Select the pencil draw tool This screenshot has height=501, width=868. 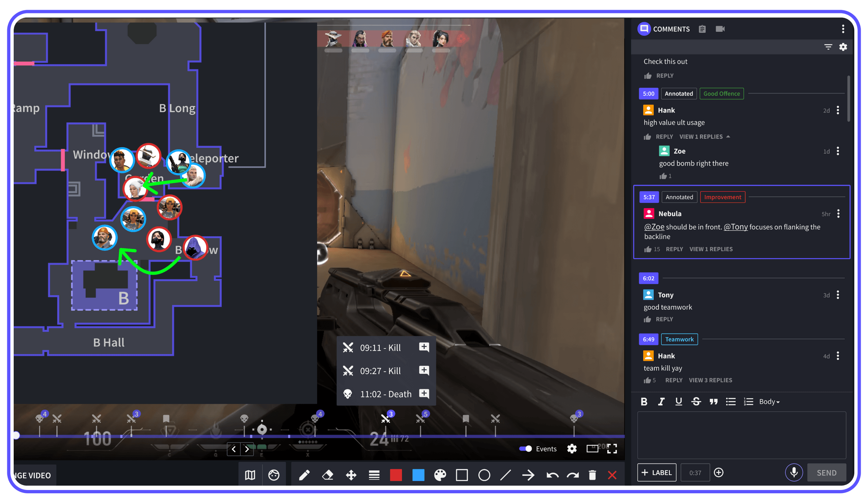[x=304, y=475]
